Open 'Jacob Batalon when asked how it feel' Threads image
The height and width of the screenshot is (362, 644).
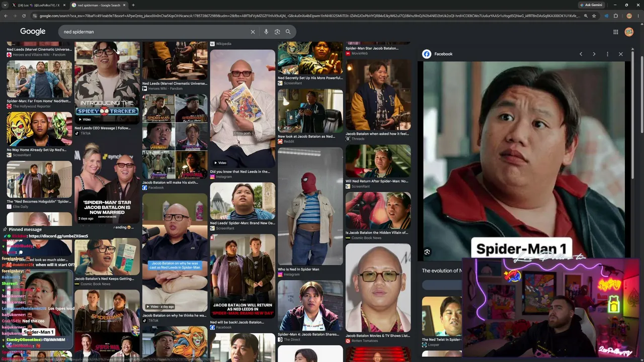click(x=378, y=95)
